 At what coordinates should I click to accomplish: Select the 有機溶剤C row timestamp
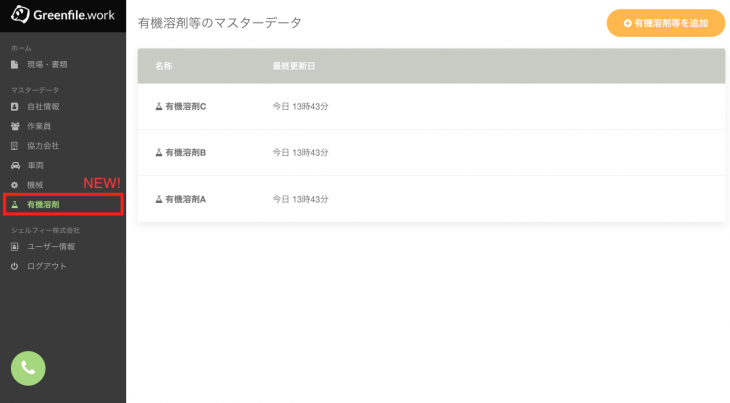(x=300, y=107)
